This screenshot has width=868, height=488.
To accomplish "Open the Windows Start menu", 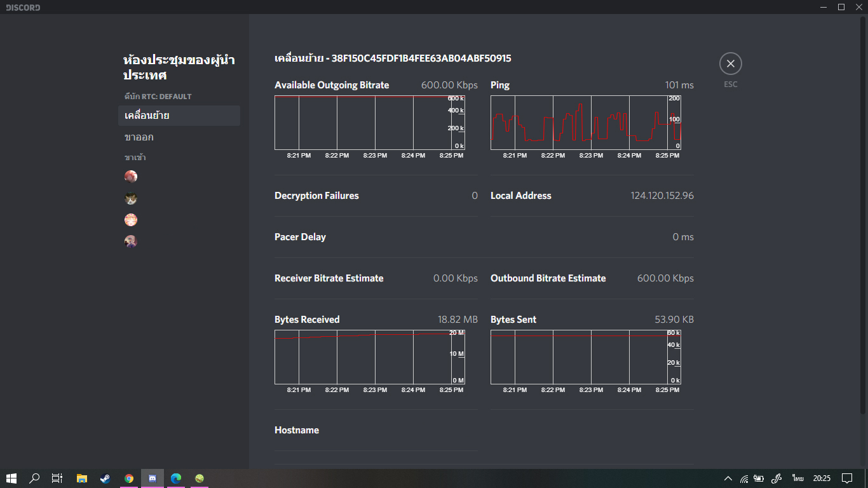I will pos(11,478).
